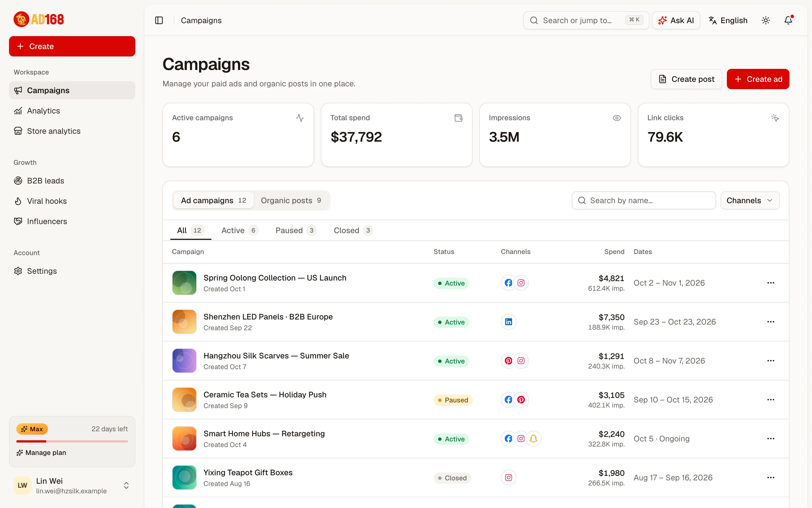Click the Ceramic Tea Sets thumbnail

[184, 400]
